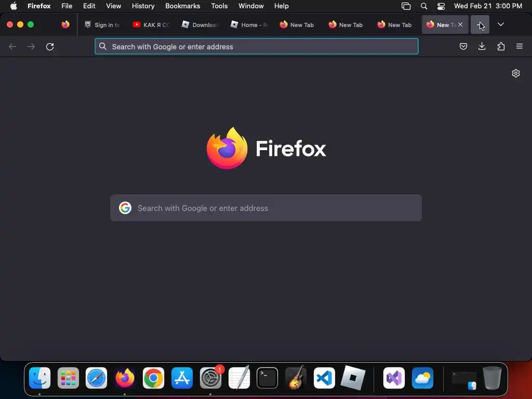Viewport: 532px width, 399px height.
Task: Open Spotlight search in menu bar
Action: coord(424,6)
